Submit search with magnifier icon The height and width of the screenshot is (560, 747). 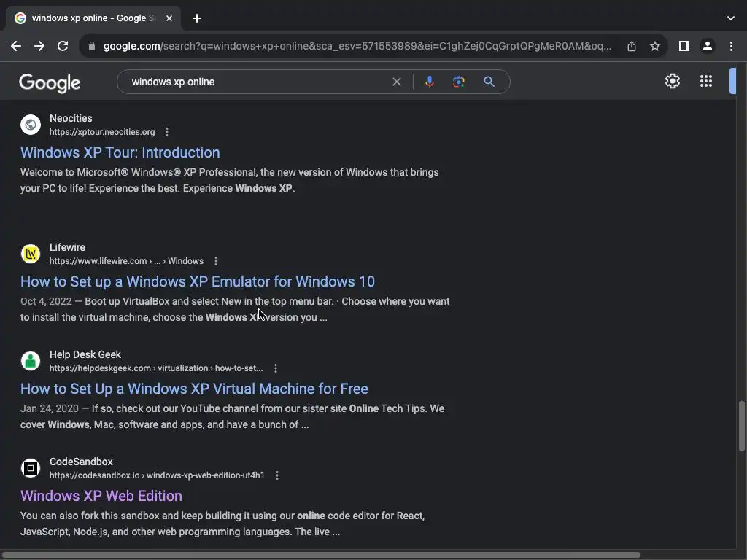[x=489, y=82]
